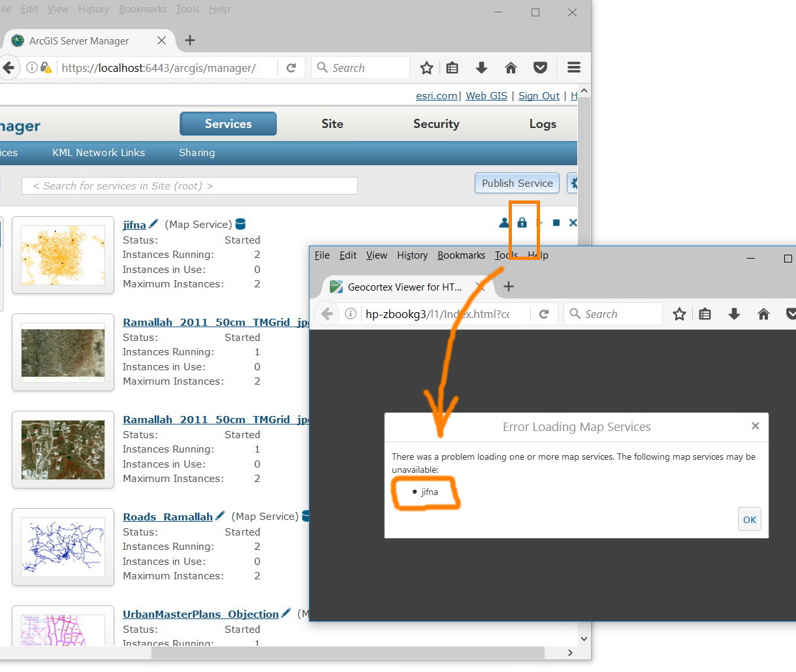The width and height of the screenshot is (796, 672).
Task: Reload the Geocortex Viewer page
Action: point(543,314)
